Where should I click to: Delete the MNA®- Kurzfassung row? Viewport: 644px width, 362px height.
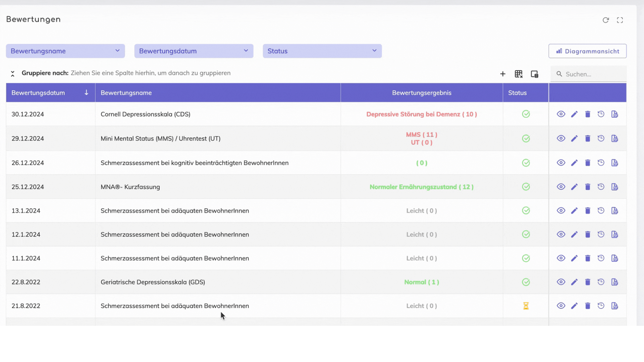[587, 187]
